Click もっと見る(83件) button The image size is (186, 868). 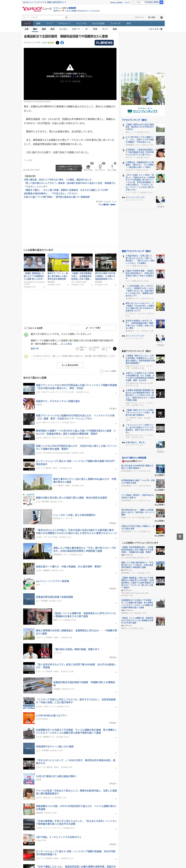pos(70,365)
